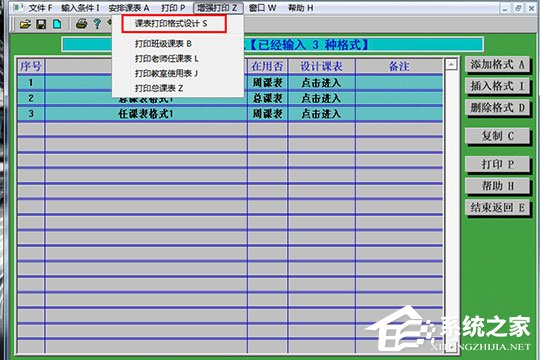Click the new document toolbar icon
The height and width of the screenshot is (360, 540).
click(57, 24)
